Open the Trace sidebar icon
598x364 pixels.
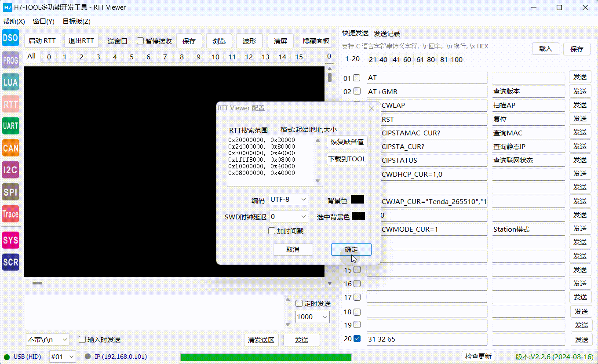11,214
